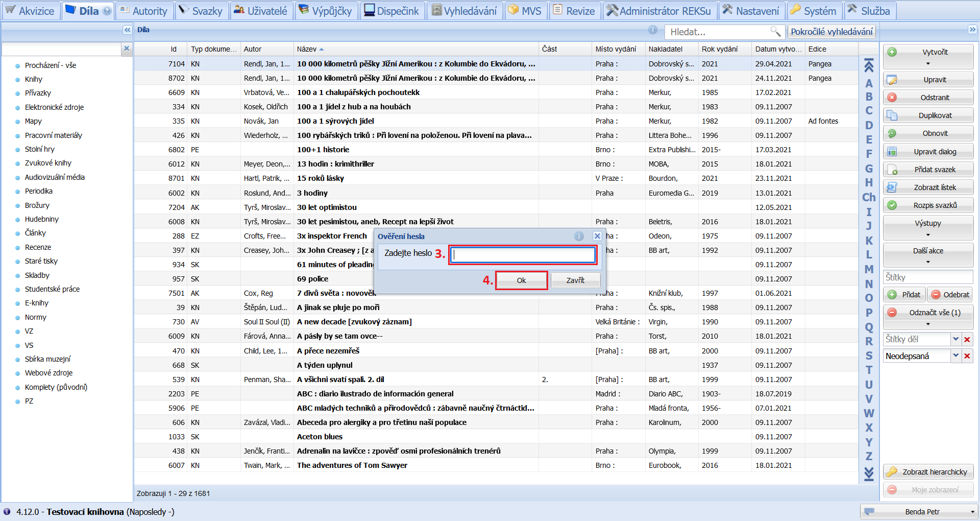
Task: Click Přidat svazek
Action: pyautogui.click(x=928, y=170)
